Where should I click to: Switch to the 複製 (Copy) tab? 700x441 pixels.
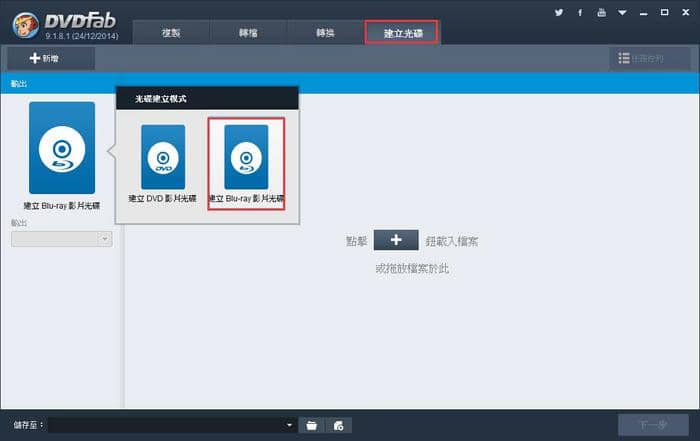(171, 33)
